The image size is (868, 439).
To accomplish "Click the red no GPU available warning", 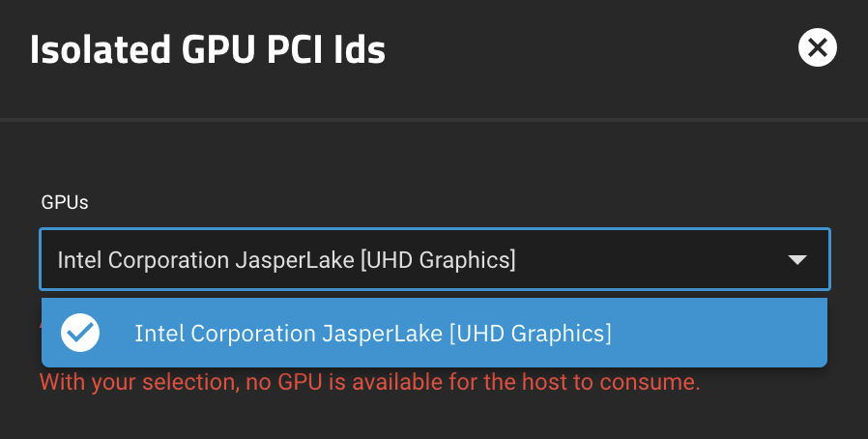I will [x=370, y=383].
